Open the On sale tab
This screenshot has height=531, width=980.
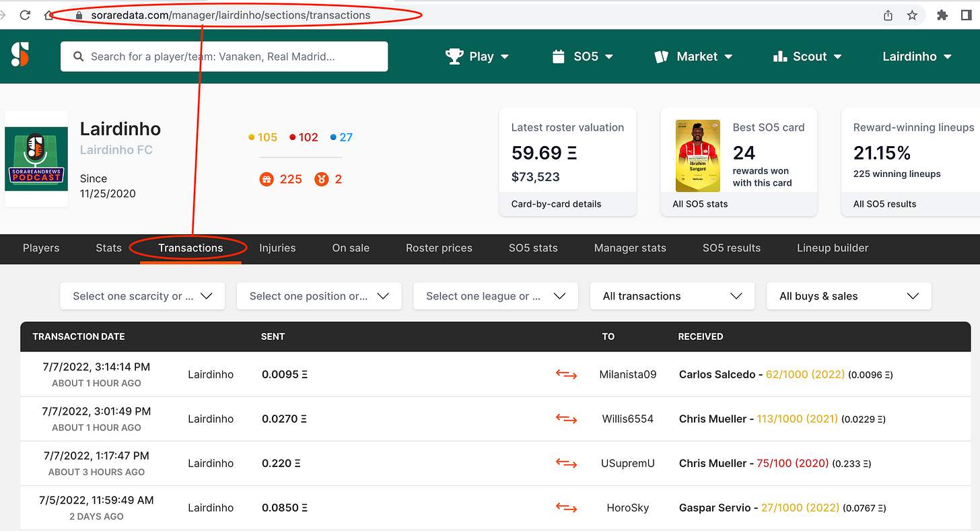(x=351, y=248)
